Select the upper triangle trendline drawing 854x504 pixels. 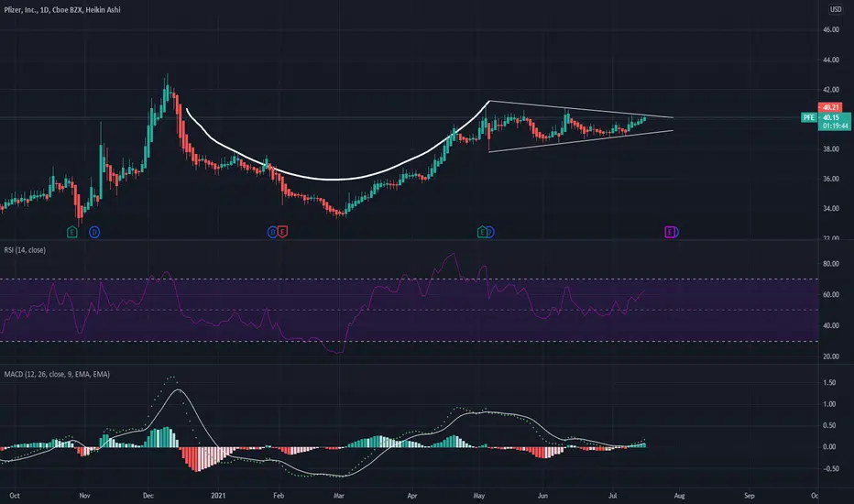click(x=581, y=109)
